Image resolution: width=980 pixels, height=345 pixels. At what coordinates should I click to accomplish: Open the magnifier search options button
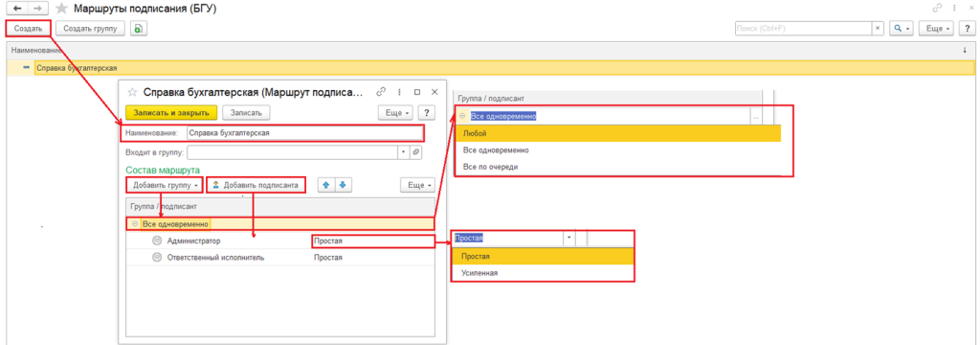902,28
